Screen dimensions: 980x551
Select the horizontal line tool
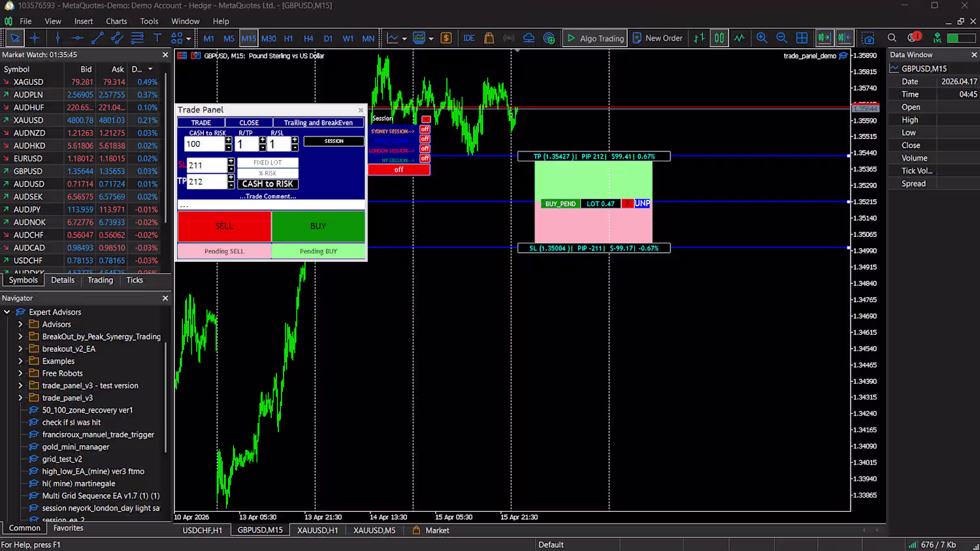[77, 39]
